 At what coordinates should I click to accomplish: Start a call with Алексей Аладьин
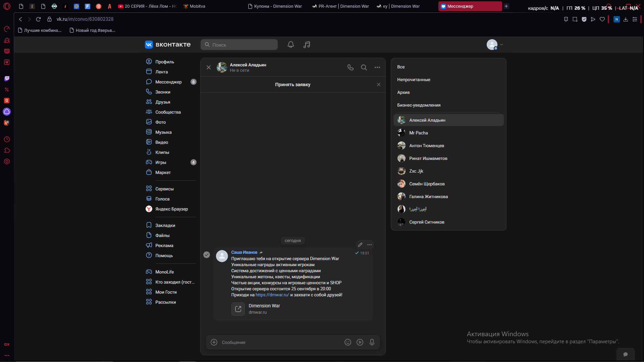(x=351, y=67)
